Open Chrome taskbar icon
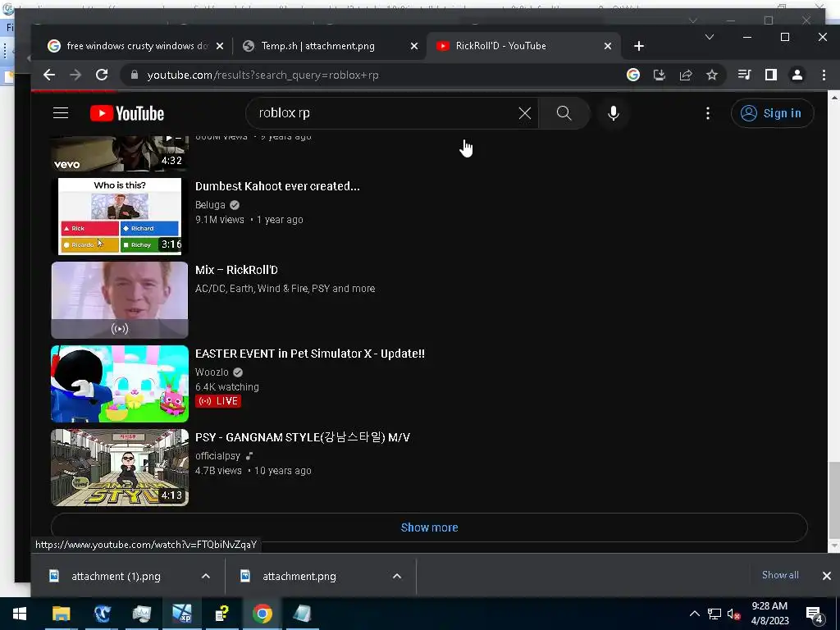Screen dimensions: 840x630 (x=262, y=614)
